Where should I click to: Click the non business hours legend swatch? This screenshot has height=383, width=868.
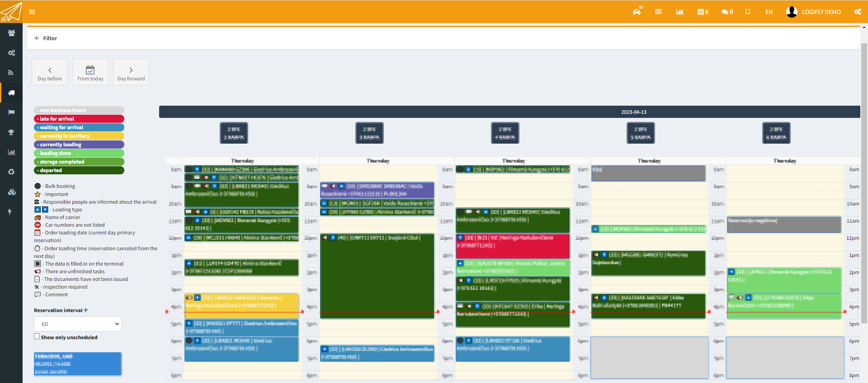point(79,110)
